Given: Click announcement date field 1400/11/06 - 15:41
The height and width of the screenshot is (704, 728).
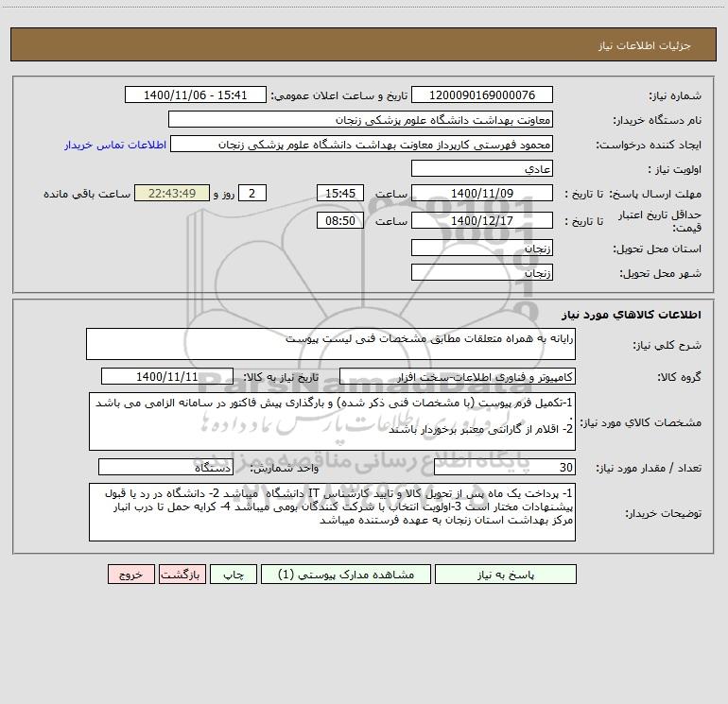Looking at the screenshot, I should pos(196,94).
